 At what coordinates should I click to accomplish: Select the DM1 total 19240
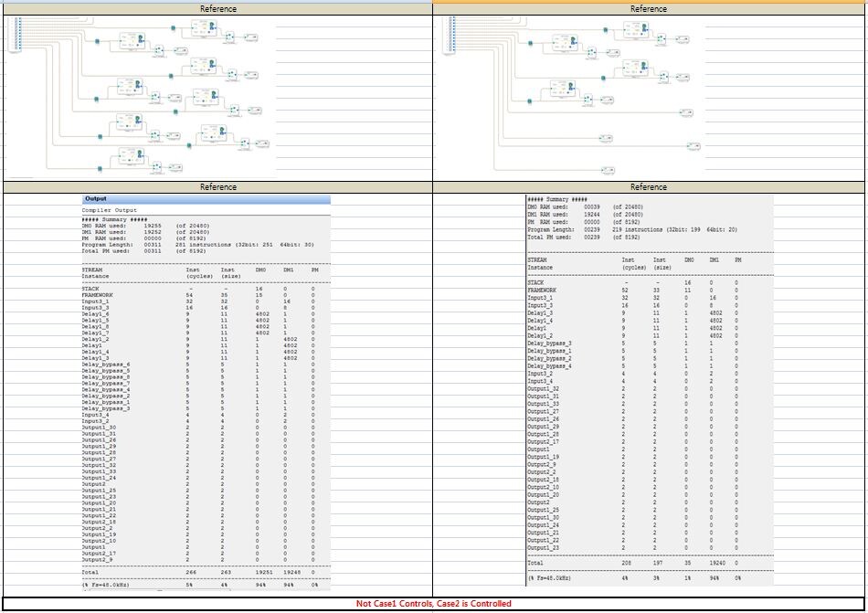[x=717, y=563]
